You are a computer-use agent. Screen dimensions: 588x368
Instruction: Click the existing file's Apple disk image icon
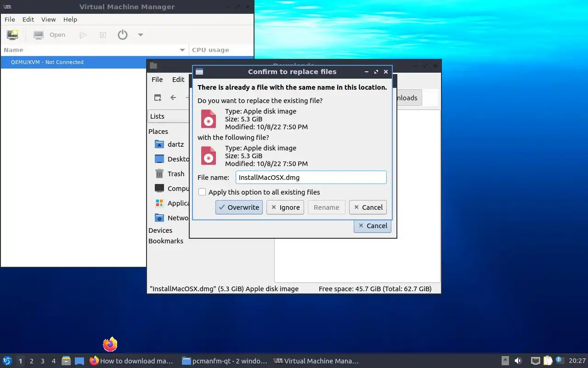tap(209, 119)
